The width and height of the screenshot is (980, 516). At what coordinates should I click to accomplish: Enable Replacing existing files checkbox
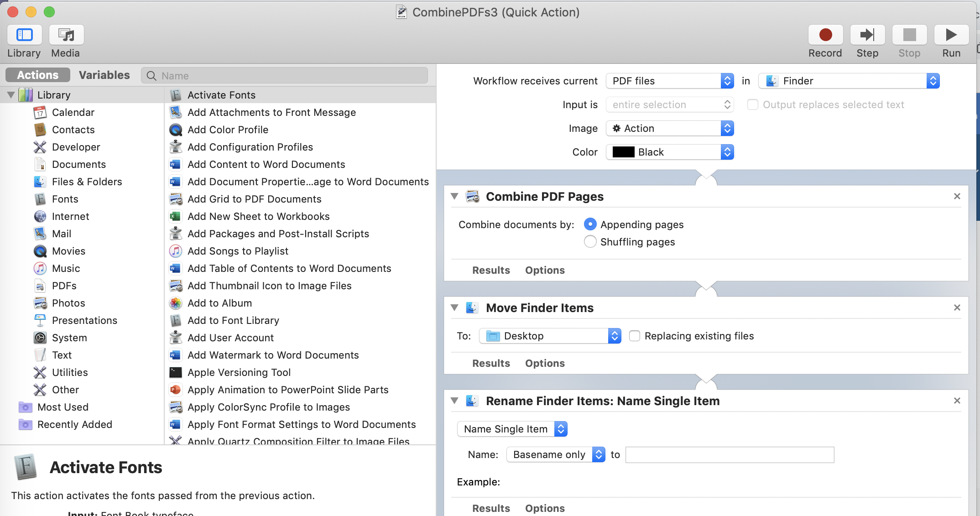coord(634,336)
